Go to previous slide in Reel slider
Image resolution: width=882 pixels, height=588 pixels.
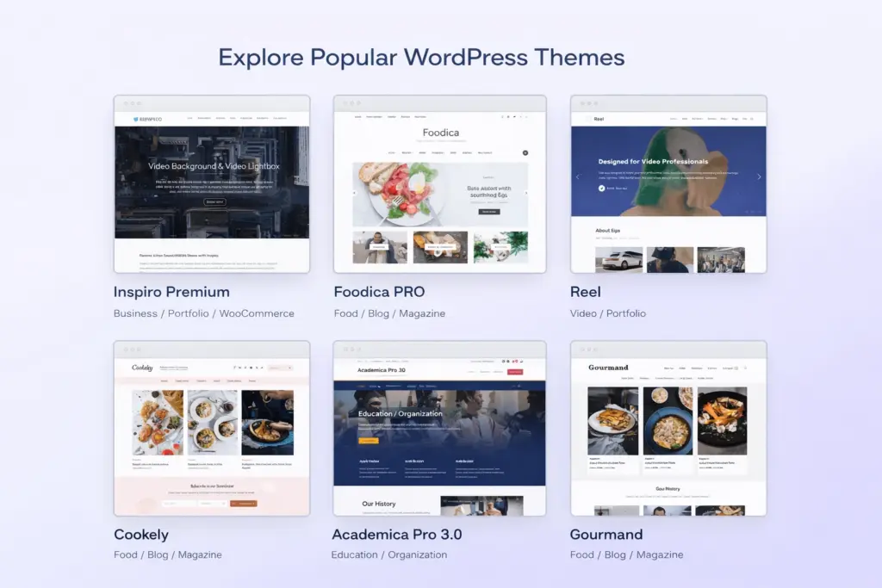(578, 176)
